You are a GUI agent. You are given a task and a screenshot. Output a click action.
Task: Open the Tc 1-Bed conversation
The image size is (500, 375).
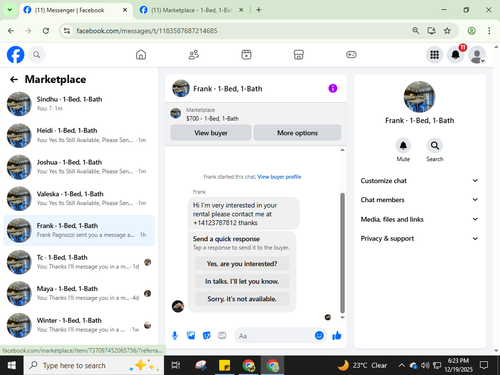coord(79,262)
